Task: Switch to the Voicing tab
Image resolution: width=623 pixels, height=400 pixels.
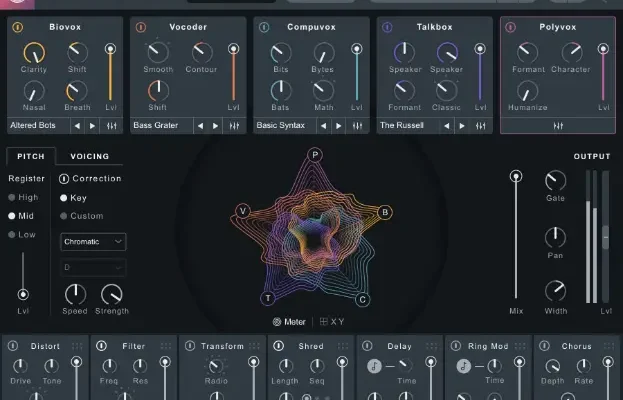Action: tap(89, 156)
